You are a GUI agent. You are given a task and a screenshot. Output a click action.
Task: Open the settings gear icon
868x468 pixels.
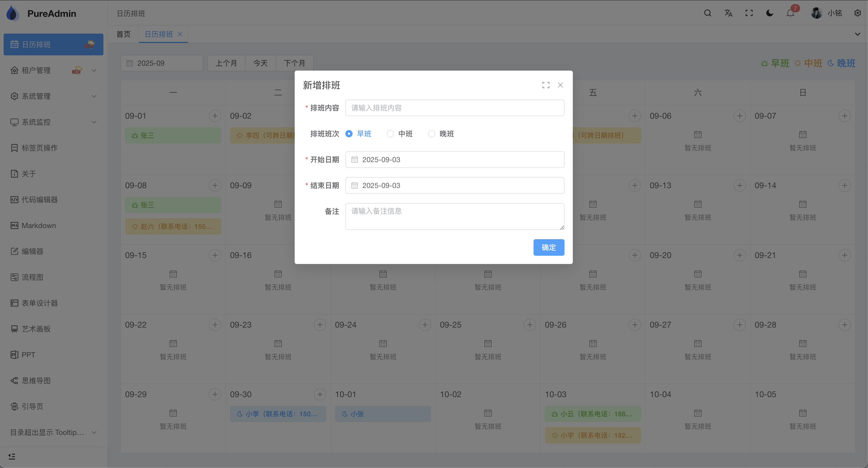(858, 13)
